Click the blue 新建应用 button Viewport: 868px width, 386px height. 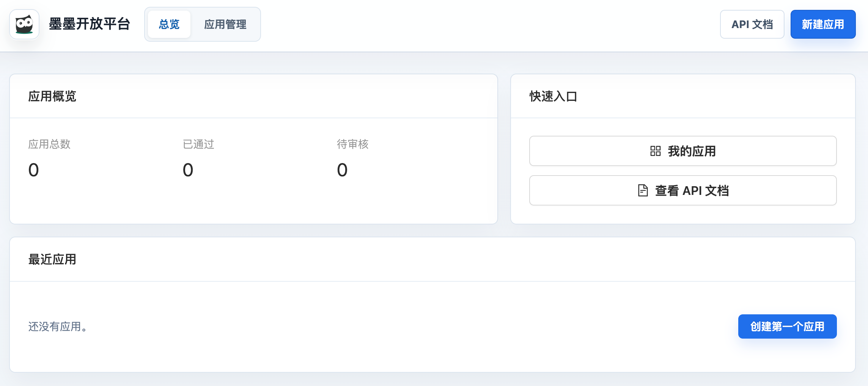point(823,24)
